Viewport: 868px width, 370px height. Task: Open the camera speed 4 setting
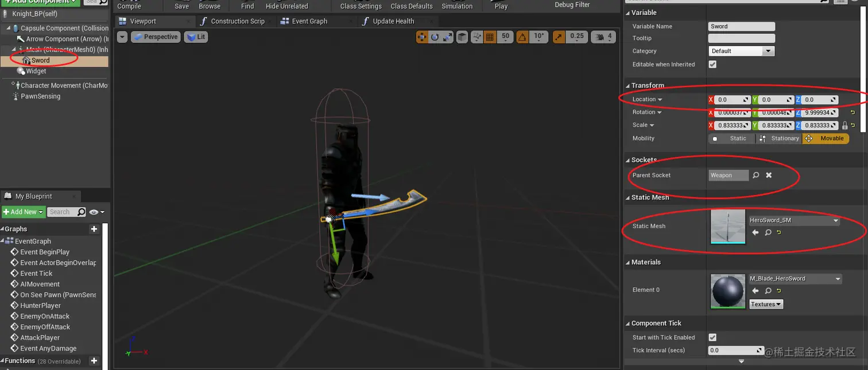604,37
